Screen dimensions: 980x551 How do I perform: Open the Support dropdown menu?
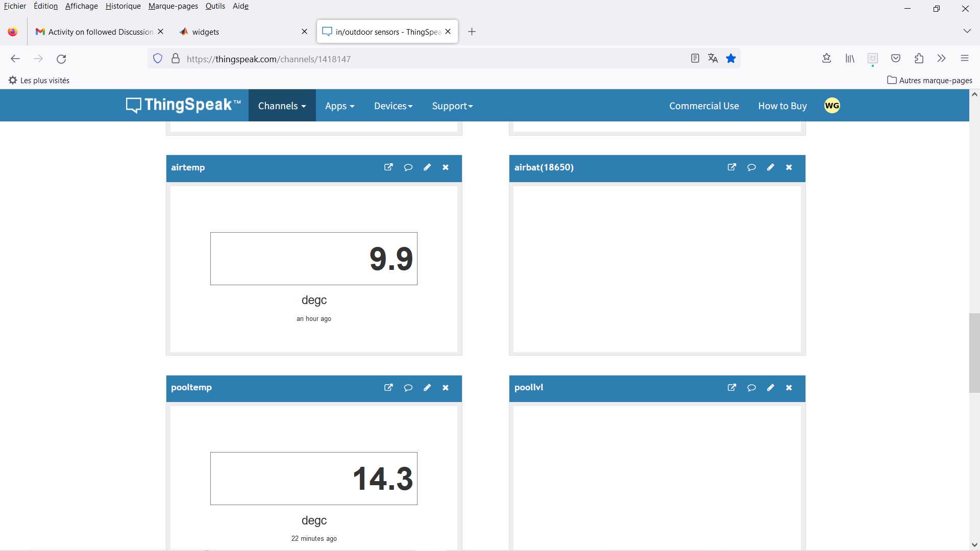coord(452,106)
